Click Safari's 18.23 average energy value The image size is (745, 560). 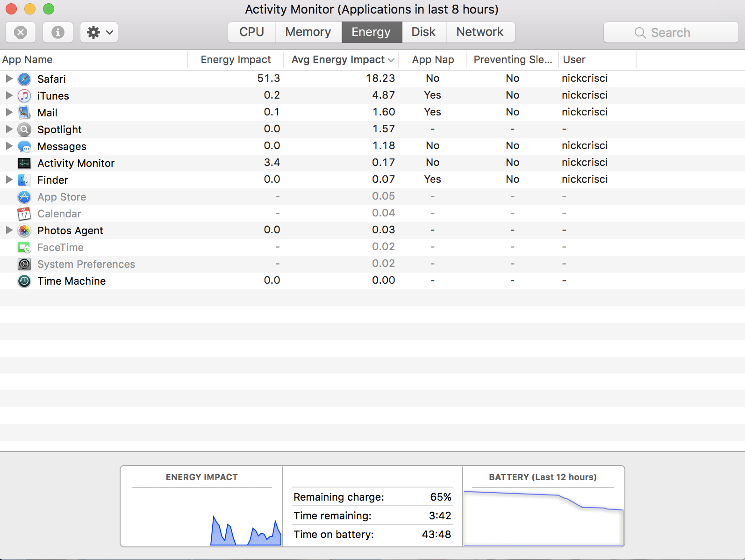click(x=380, y=79)
